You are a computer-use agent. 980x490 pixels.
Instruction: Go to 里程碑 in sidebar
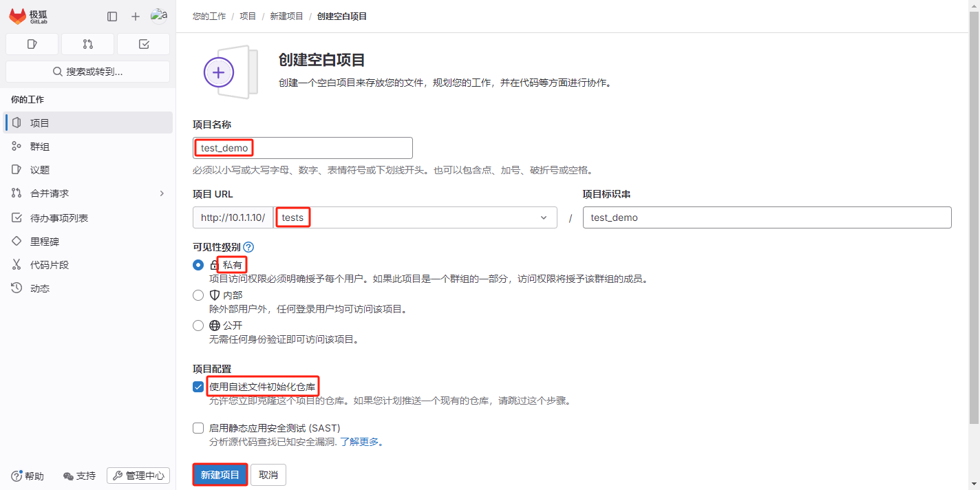pyautogui.click(x=44, y=242)
